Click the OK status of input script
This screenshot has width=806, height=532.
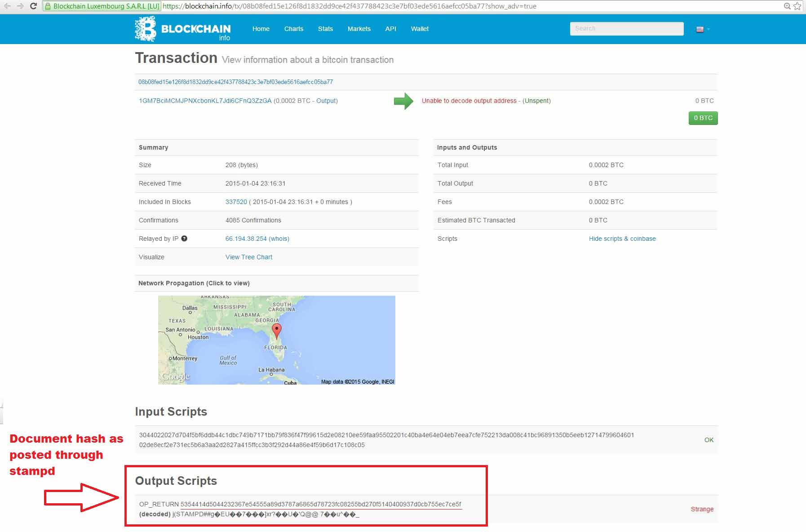click(709, 440)
